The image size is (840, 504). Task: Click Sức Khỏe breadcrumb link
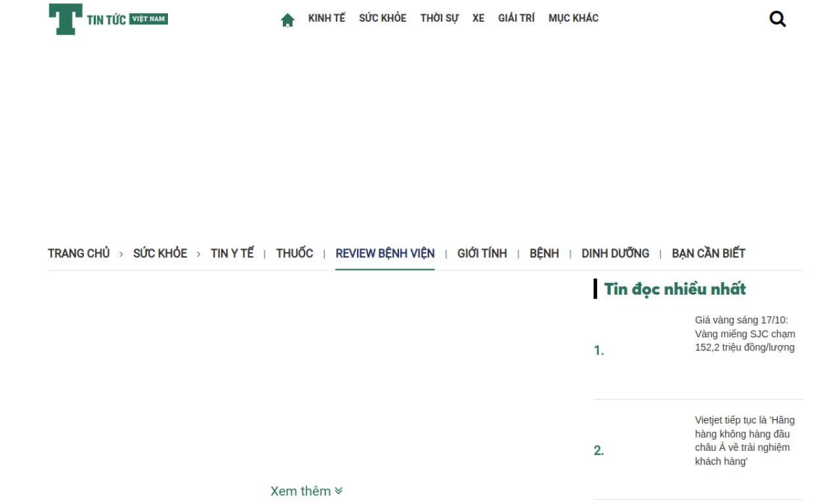click(160, 253)
